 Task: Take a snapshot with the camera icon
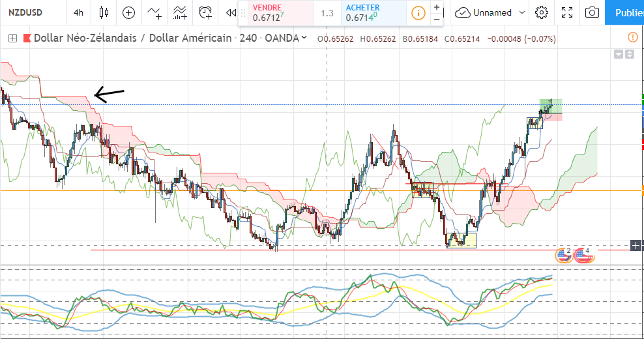pos(592,13)
